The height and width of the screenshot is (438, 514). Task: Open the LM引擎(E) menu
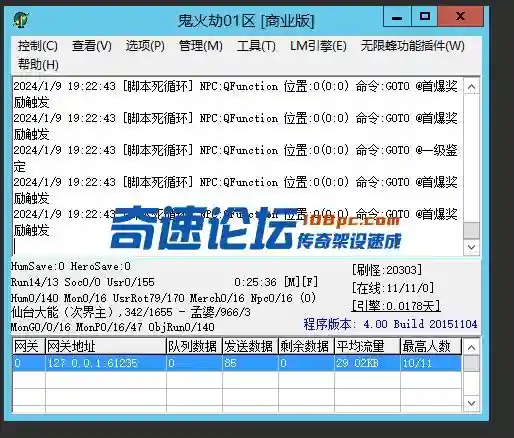[x=318, y=46]
